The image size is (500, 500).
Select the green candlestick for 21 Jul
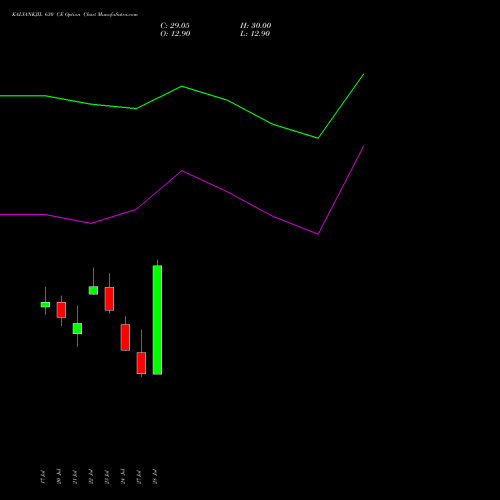(77, 328)
